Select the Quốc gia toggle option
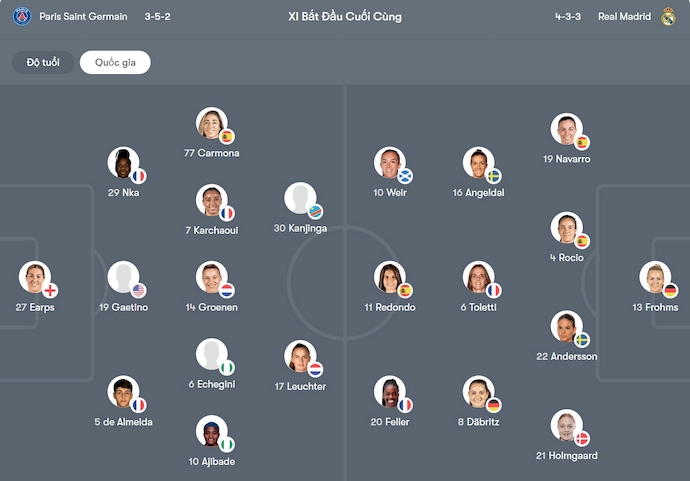 tap(115, 63)
